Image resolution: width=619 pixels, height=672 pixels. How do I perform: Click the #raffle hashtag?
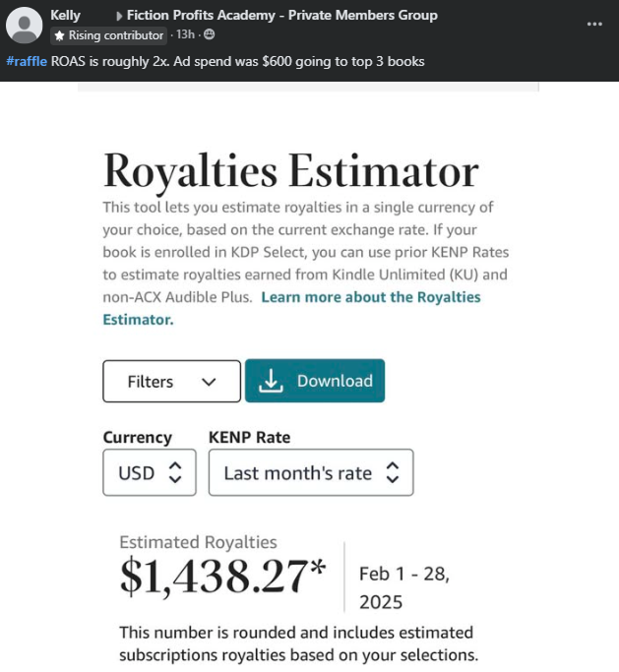(x=27, y=60)
